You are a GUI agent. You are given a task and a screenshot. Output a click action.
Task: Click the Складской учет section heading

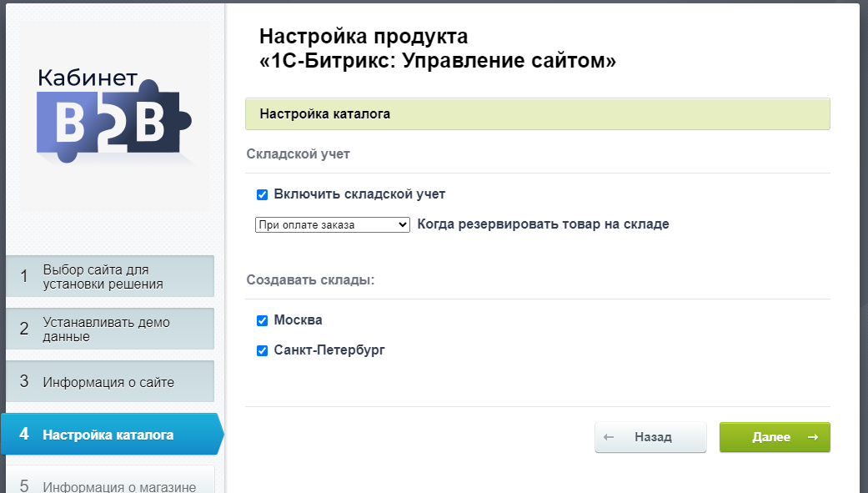(x=298, y=154)
